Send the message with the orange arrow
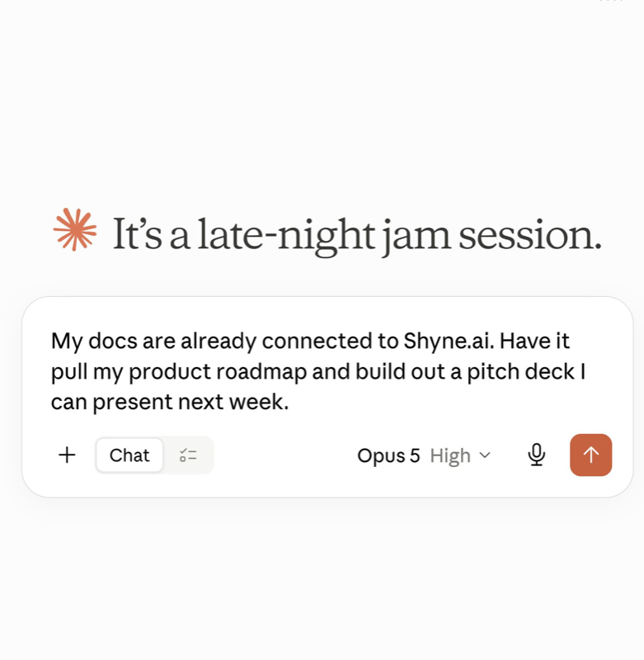The width and height of the screenshot is (644, 660). (590, 455)
